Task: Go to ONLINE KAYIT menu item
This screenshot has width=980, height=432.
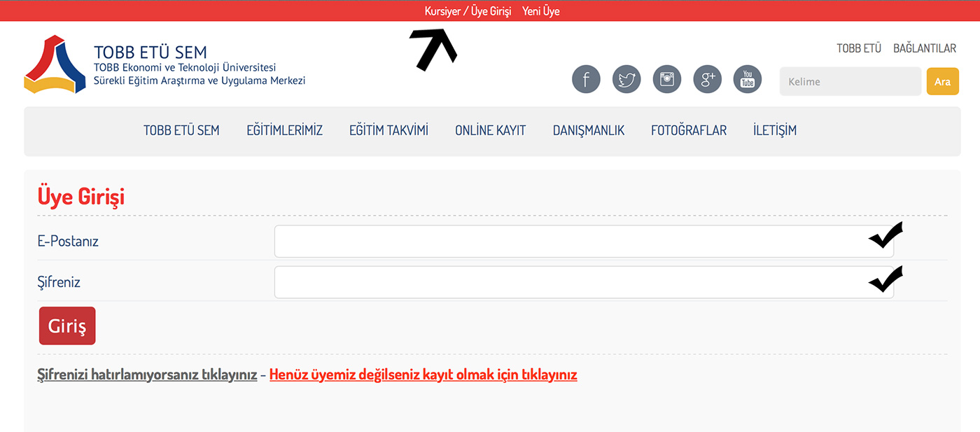Action: 490,130
